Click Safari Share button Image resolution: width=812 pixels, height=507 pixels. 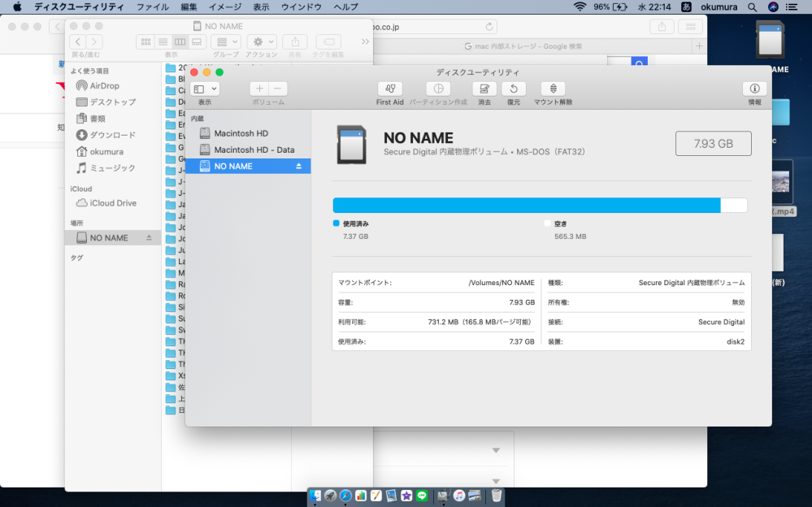(662, 27)
